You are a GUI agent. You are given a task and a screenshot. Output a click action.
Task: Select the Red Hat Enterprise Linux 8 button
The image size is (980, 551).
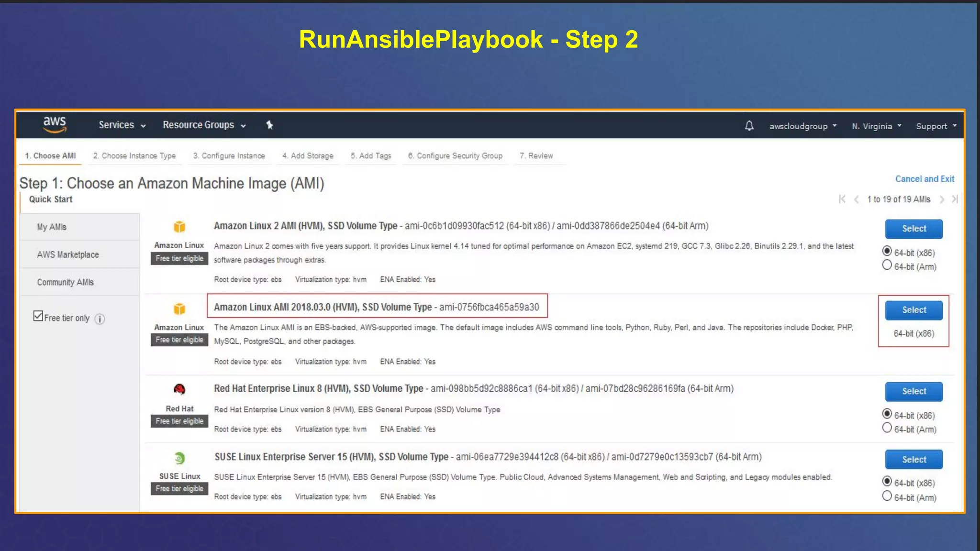pos(914,391)
